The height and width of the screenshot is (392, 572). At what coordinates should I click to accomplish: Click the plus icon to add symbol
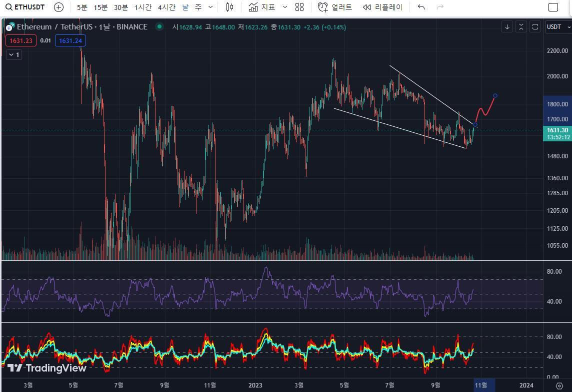pos(58,7)
